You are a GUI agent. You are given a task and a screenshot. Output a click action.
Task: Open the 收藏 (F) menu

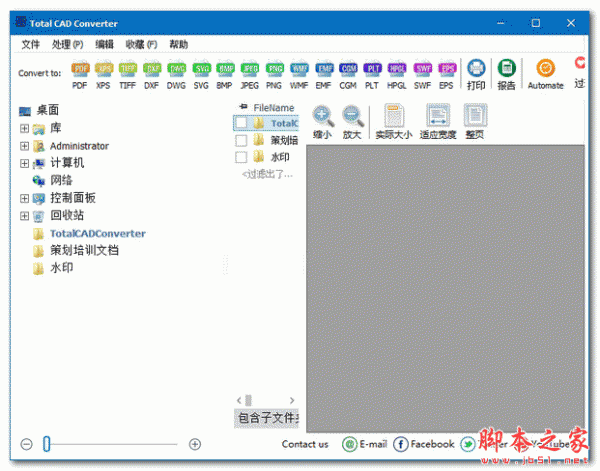(142, 44)
